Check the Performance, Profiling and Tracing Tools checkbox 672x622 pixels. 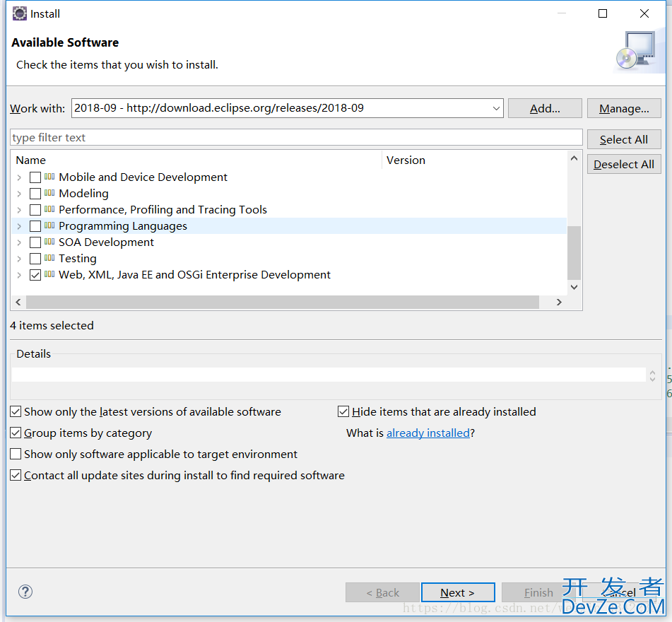35,210
